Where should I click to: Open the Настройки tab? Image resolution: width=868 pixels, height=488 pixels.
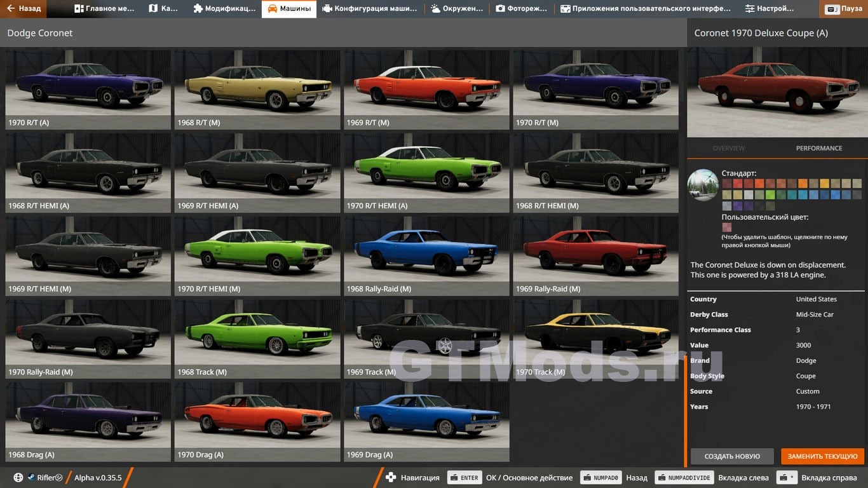[769, 9]
